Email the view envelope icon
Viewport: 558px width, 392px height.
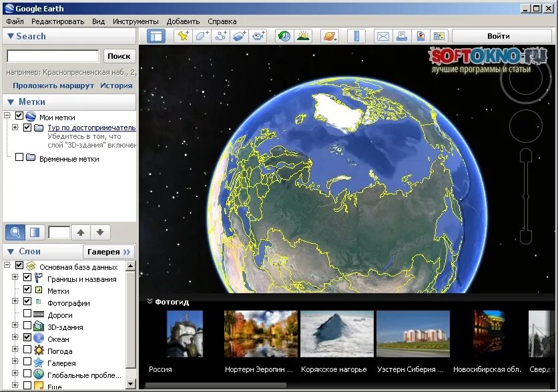pos(383,36)
